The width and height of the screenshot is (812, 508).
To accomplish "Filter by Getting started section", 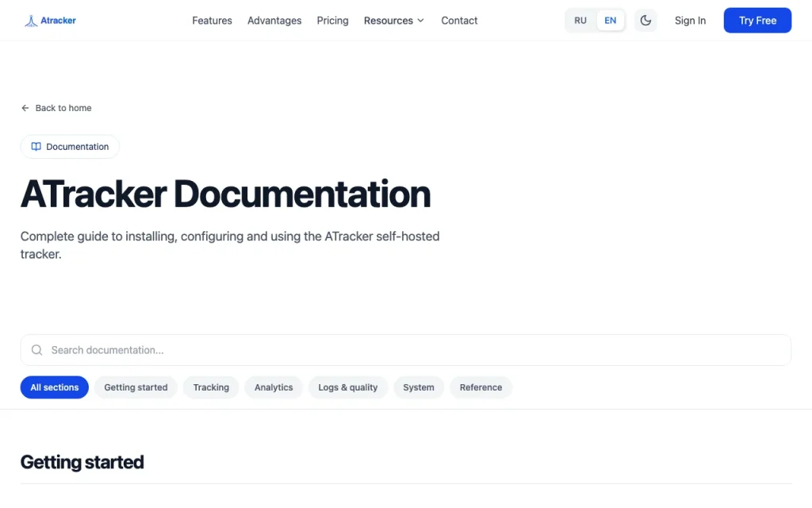I will pos(136,387).
